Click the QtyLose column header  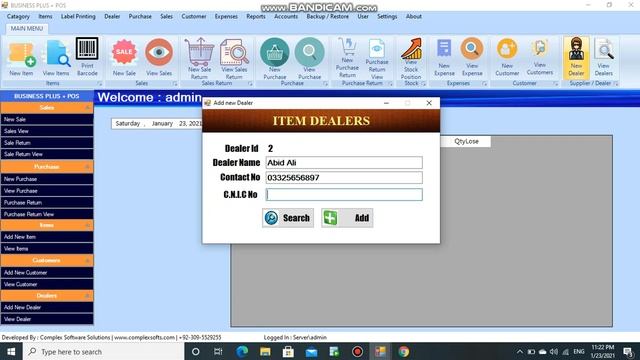pyautogui.click(x=466, y=141)
